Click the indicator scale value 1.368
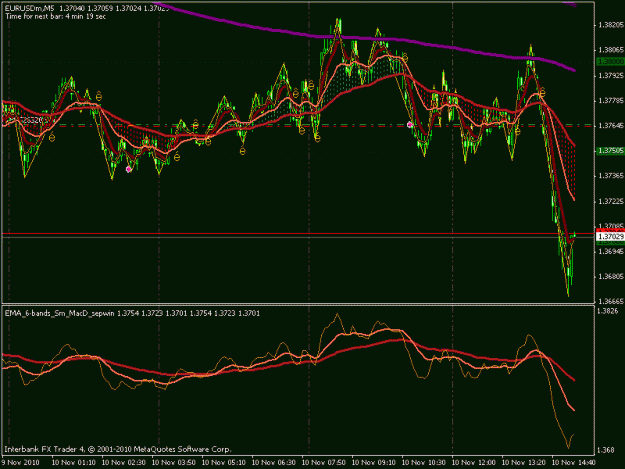The width and height of the screenshot is (625, 469). [x=605, y=450]
